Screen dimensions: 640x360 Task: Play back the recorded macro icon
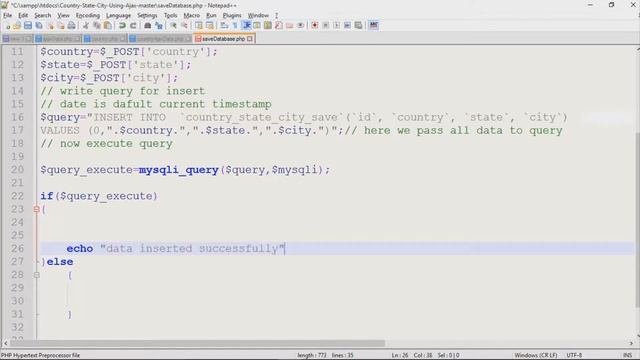(336, 25)
